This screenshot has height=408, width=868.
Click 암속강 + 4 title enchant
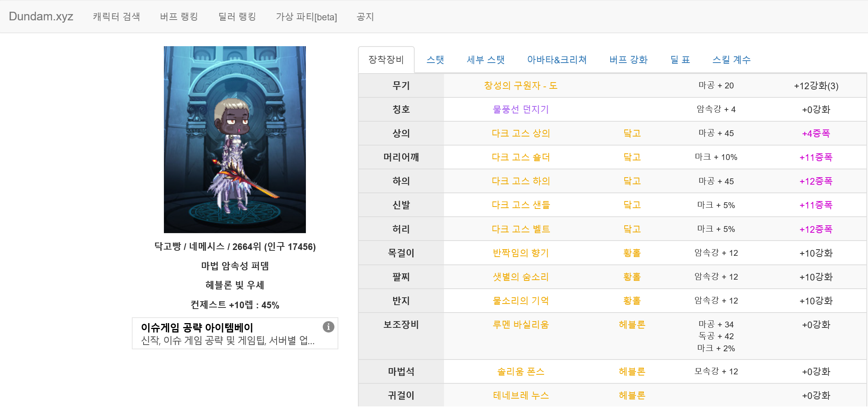716,110
